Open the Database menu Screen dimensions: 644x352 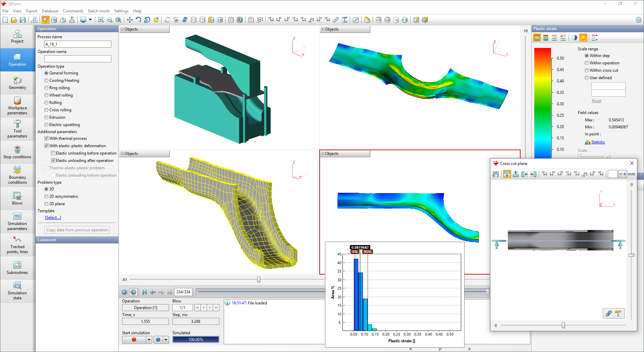coord(50,11)
